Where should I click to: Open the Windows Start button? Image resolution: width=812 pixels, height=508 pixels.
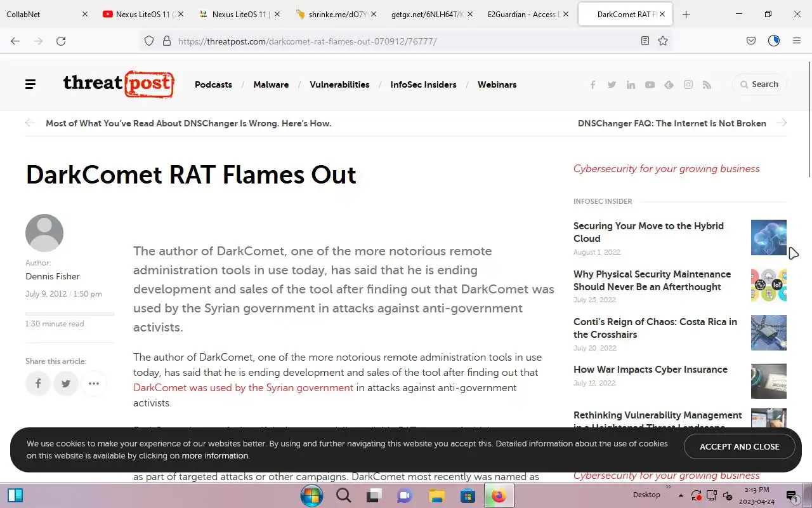point(311,495)
